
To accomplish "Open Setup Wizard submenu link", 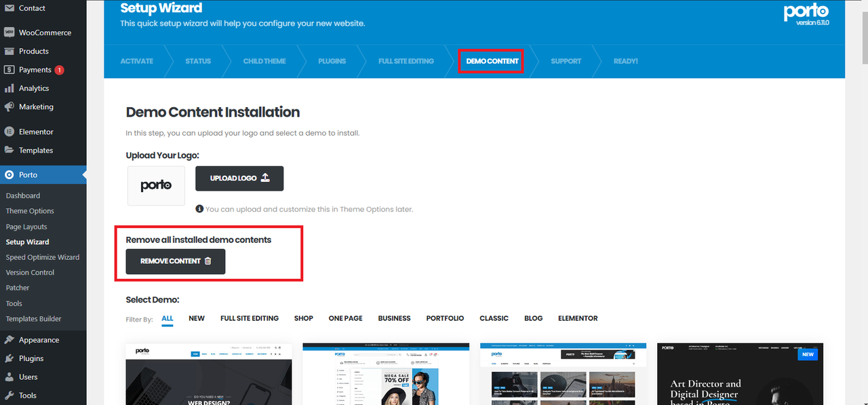I will pyautogui.click(x=28, y=242).
